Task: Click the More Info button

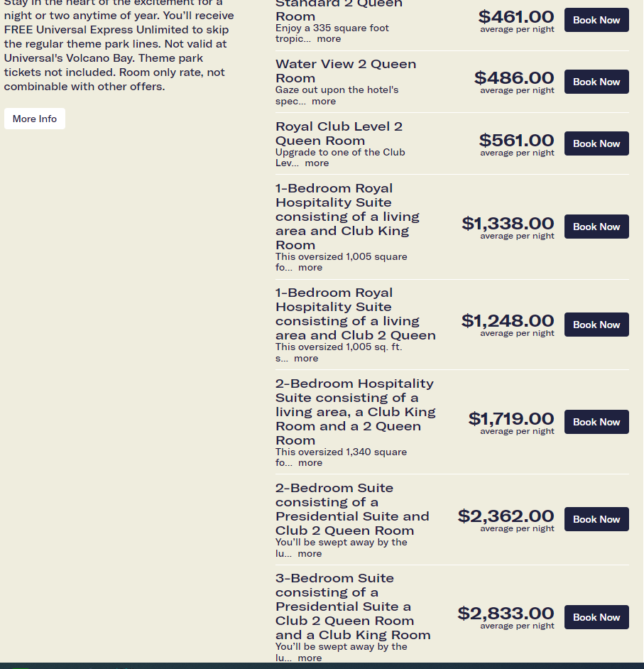Action: click(x=34, y=119)
